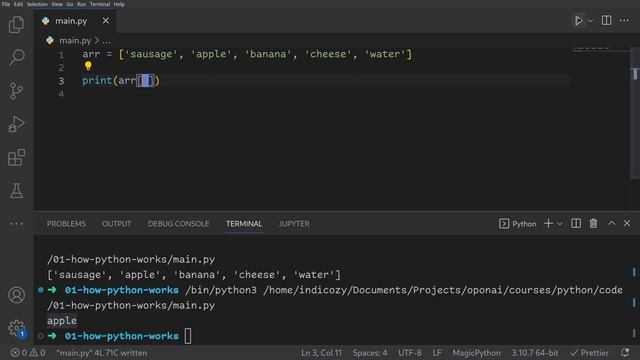This screenshot has height=360, width=640.
Task: Create a new terminal with plus icon
Action: pos(548,223)
